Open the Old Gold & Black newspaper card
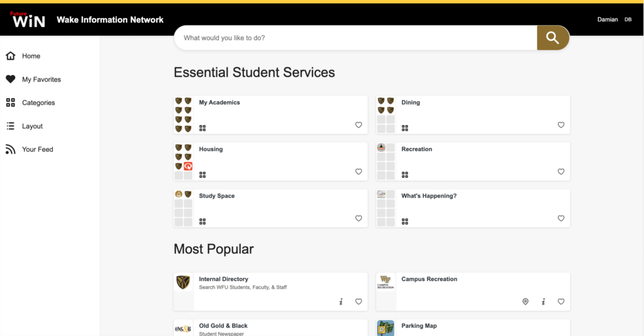 coord(270,328)
